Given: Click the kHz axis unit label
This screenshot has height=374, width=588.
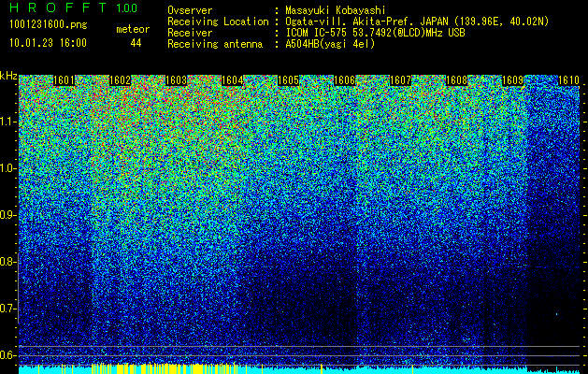Looking at the screenshot, I should point(8,77).
